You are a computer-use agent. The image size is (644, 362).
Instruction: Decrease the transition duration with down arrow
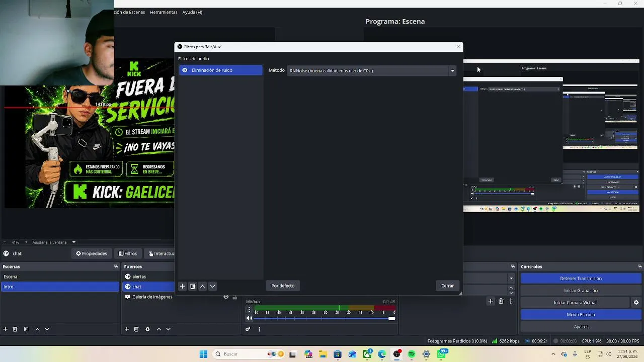(x=511, y=293)
